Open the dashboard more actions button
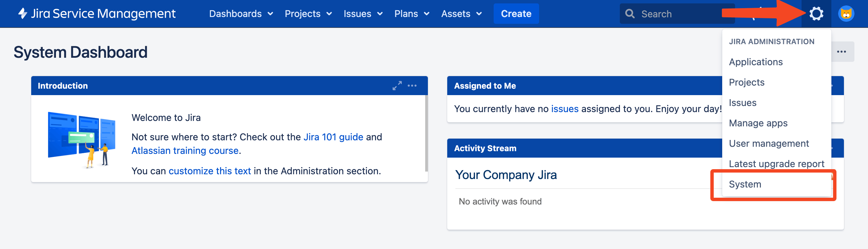Viewport: 868px width, 249px height. point(841,52)
